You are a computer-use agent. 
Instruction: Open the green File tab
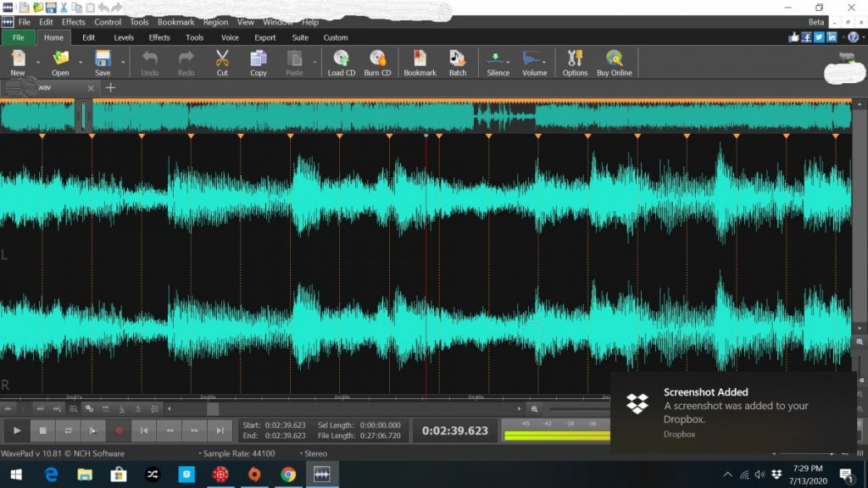[19, 37]
